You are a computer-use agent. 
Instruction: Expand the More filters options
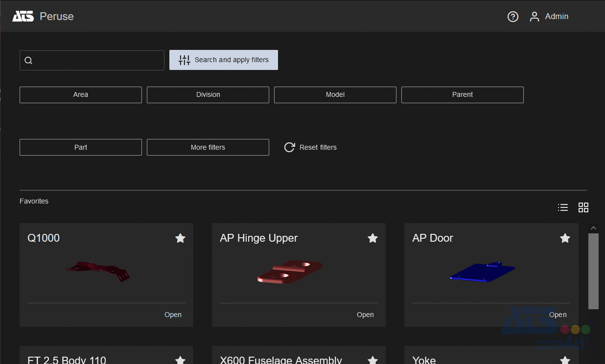208,147
